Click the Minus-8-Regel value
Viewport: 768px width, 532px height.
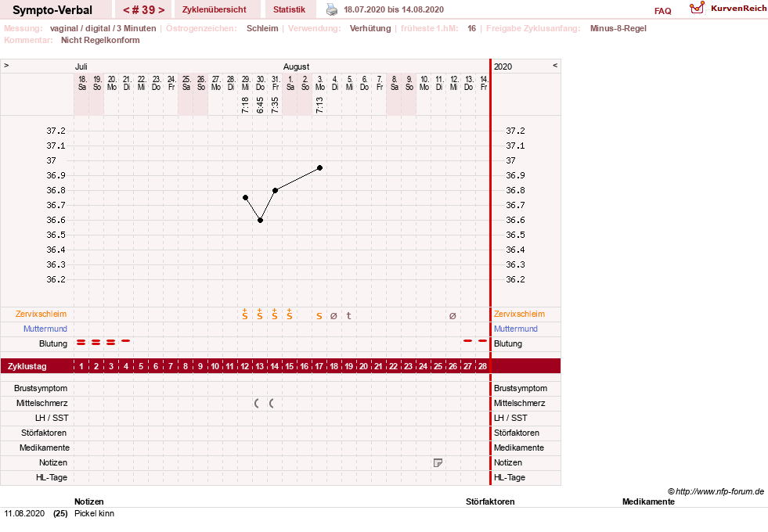[618, 28]
